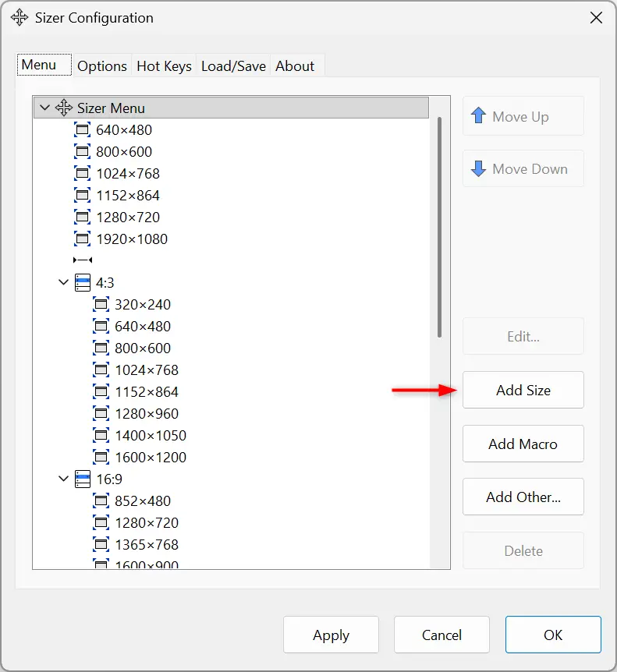Select 1152×864 text under 4:3 group

pyautogui.click(x=147, y=392)
